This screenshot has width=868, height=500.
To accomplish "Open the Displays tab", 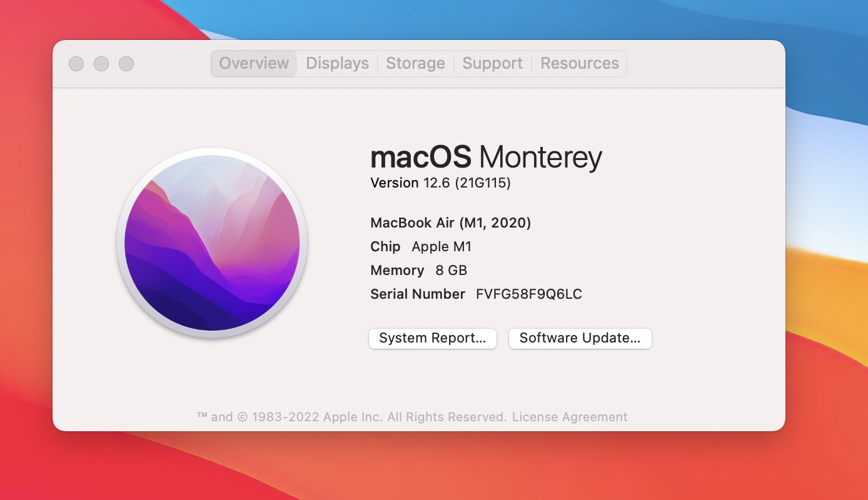I will 337,64.
